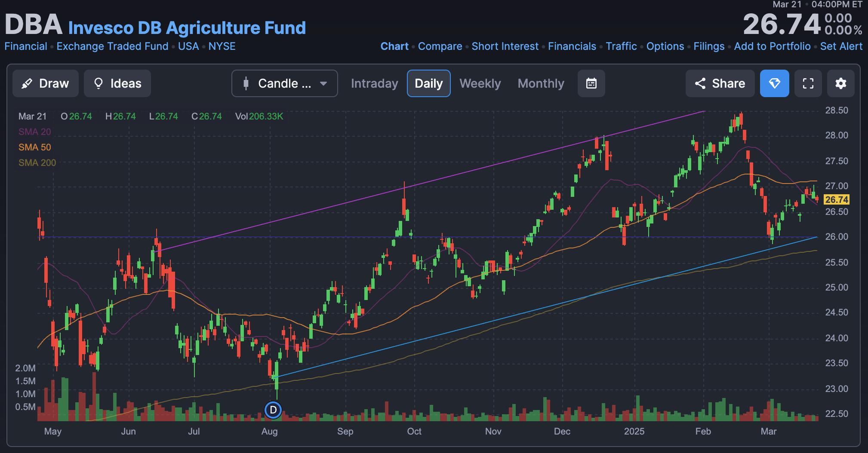This screenshot has height=453, width=868.
Task: Open the Chart link in the header
Action: point(394,46)
